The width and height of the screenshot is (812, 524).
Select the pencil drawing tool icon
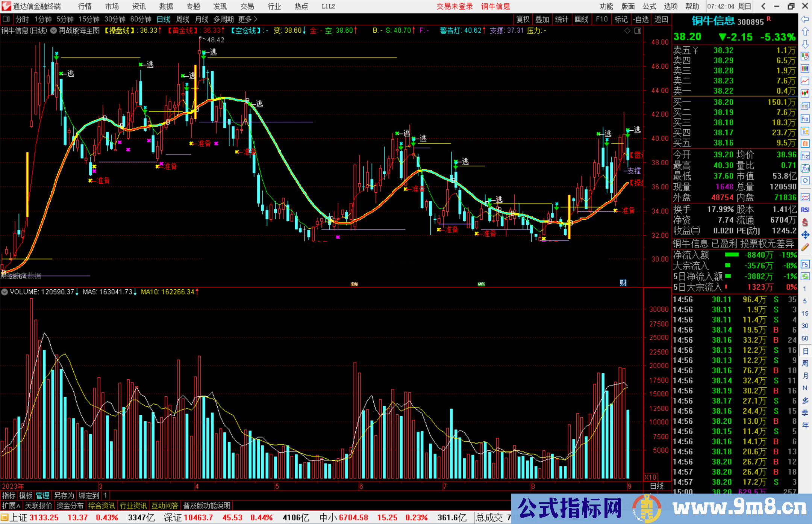[805, 247]
